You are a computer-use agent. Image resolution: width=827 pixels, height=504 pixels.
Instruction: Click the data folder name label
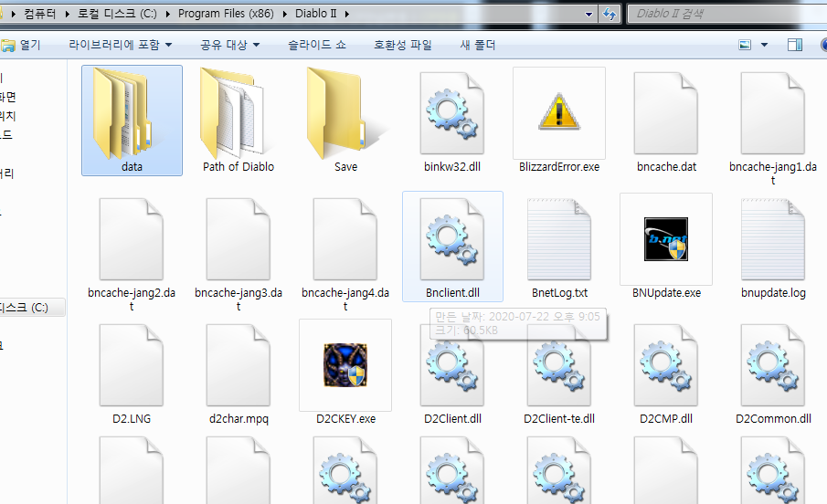click(132, 166)
